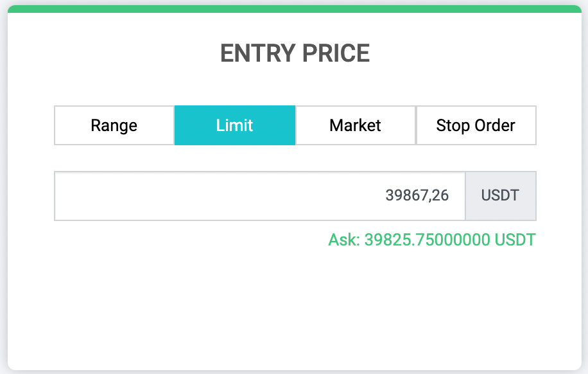Pick Market next to Limit

[356, 125]
